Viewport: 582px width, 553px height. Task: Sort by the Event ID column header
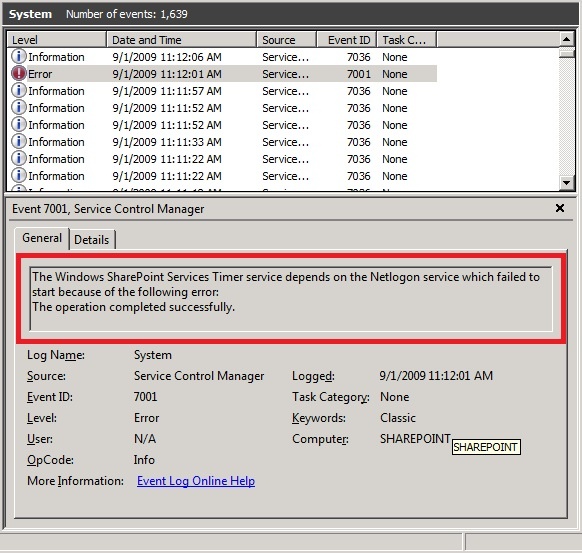[x=347, y=40]
